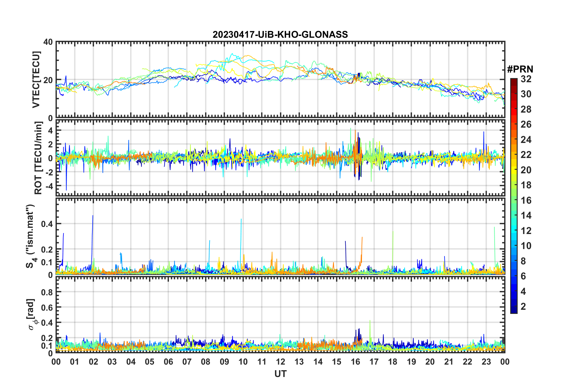The height and width of the screenshot is (392, 561).
Task: Select the -4 tick on ROT axis
Action: click(x=49, y=186)
